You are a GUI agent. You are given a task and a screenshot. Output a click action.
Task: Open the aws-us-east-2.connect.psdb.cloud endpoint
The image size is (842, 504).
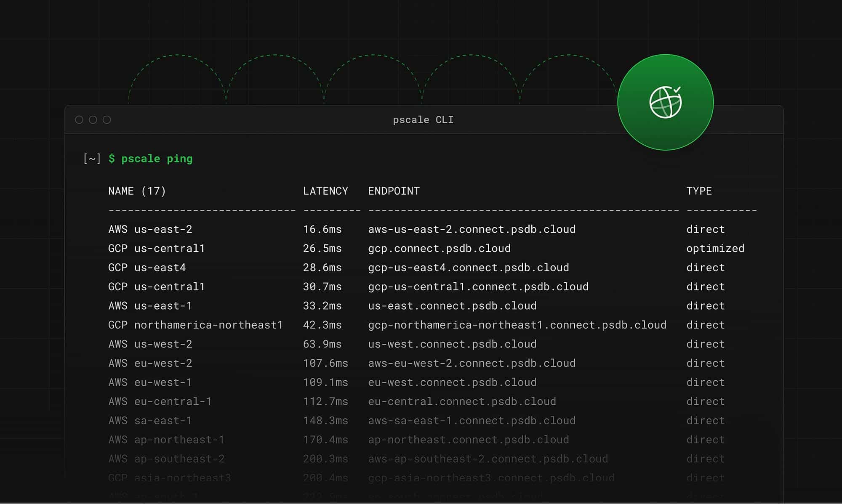click(x=472, y=229)
